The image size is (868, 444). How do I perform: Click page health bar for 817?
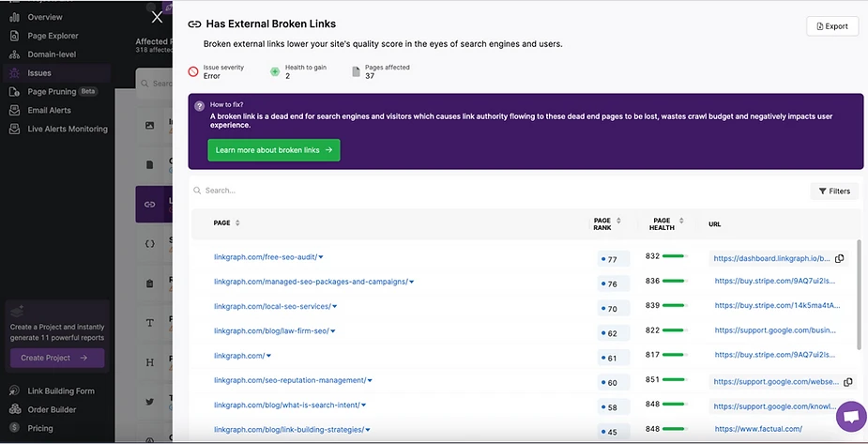point(675,355)
